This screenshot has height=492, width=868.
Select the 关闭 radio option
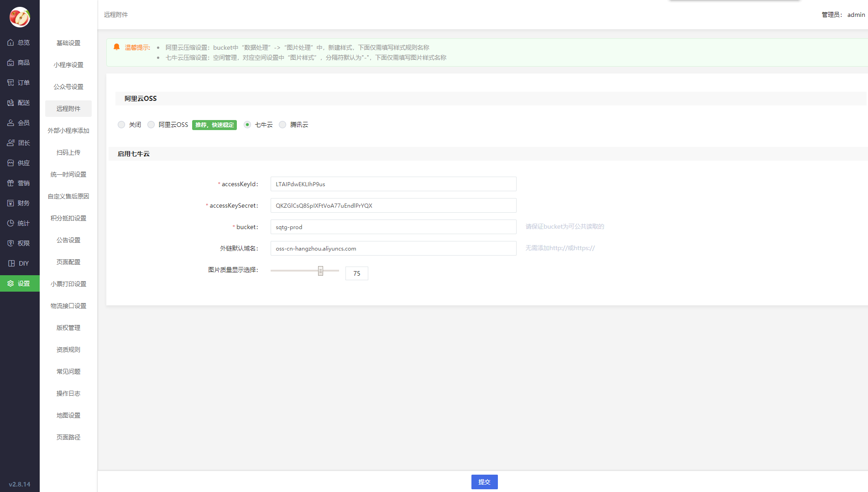click(x=121, y=125)
